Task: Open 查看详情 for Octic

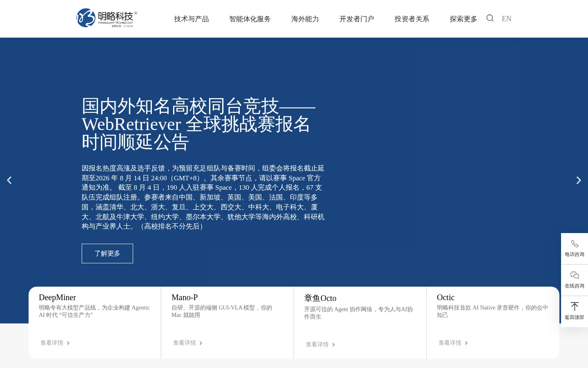Action: pyautogui.click(x=450, y=343)
